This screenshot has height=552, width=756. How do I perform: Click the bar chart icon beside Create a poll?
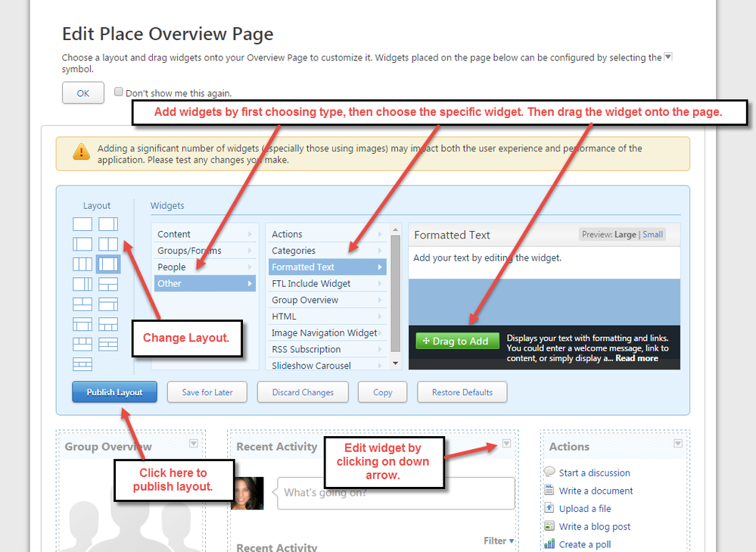point(549,544)
